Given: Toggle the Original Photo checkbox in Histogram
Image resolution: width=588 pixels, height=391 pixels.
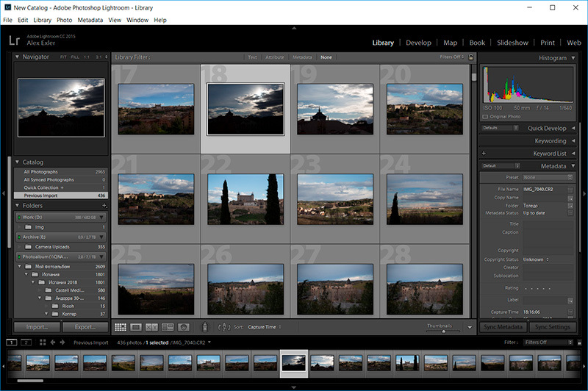Looking at the screenshot, I should click(x=486, y=116).
